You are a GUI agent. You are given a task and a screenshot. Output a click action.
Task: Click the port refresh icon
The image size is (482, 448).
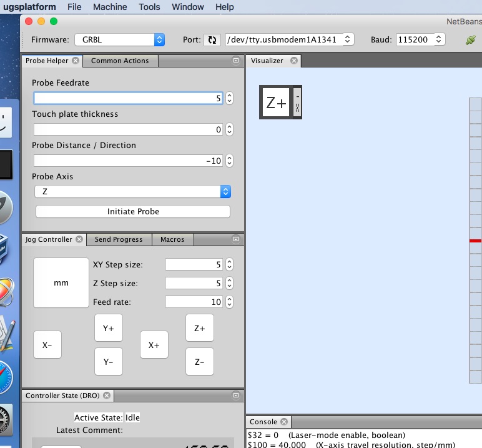point(212,39)
